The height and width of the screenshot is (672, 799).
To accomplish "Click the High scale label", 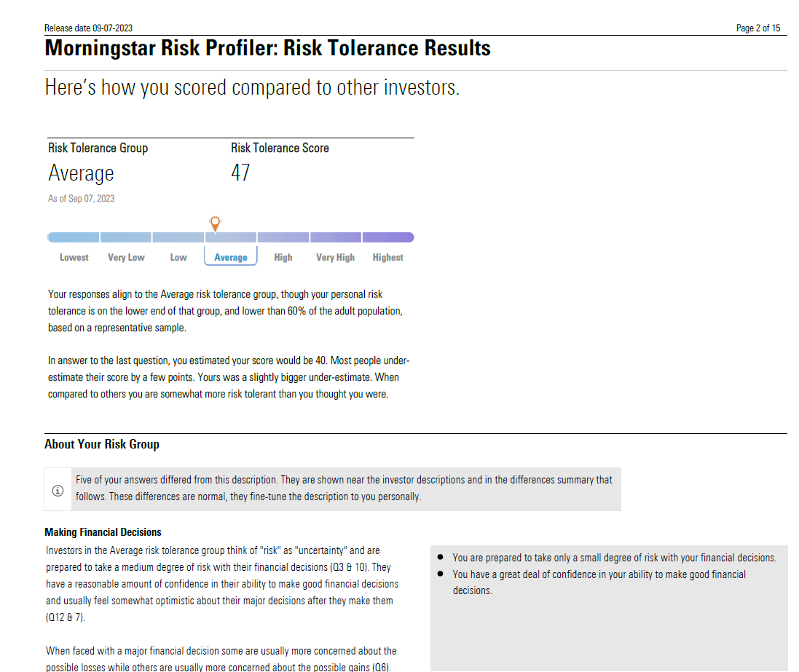I will tap(283, 257).
